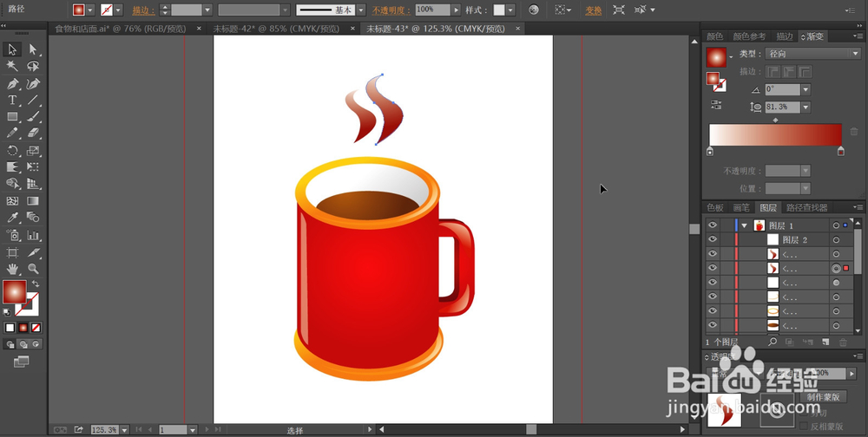Close the 未标题-43 document tab
Viewport: 868px width, 437px height.
tap(517, 29)
